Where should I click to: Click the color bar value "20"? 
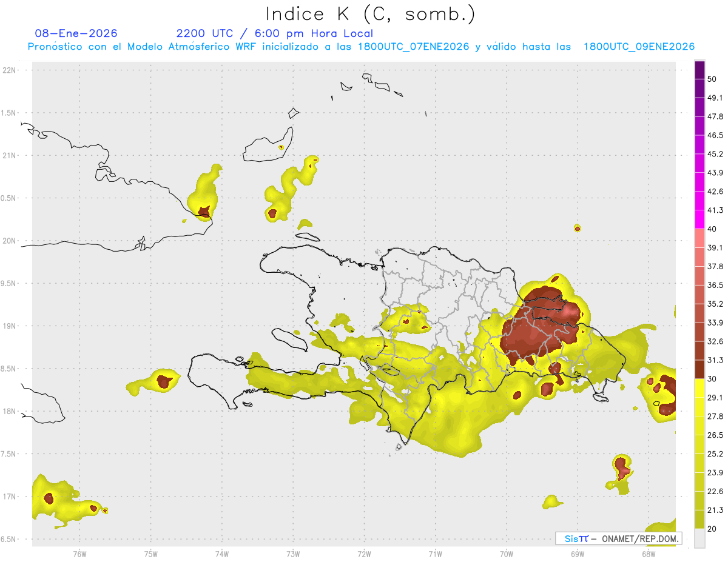pos(712,529)
